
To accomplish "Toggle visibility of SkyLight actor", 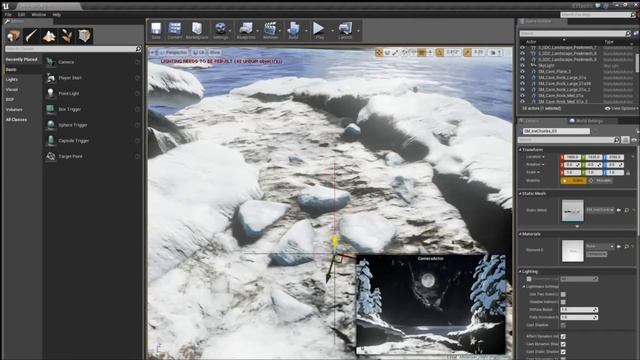I will [522, 65].
